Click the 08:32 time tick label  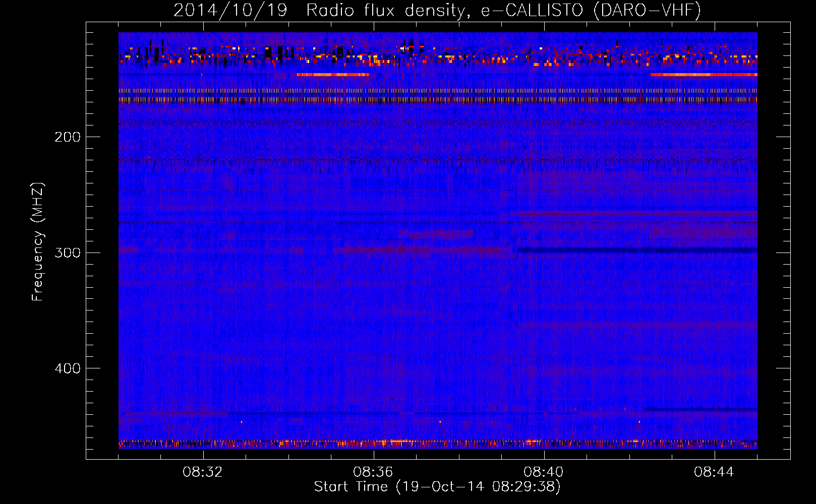click(203, 472)
